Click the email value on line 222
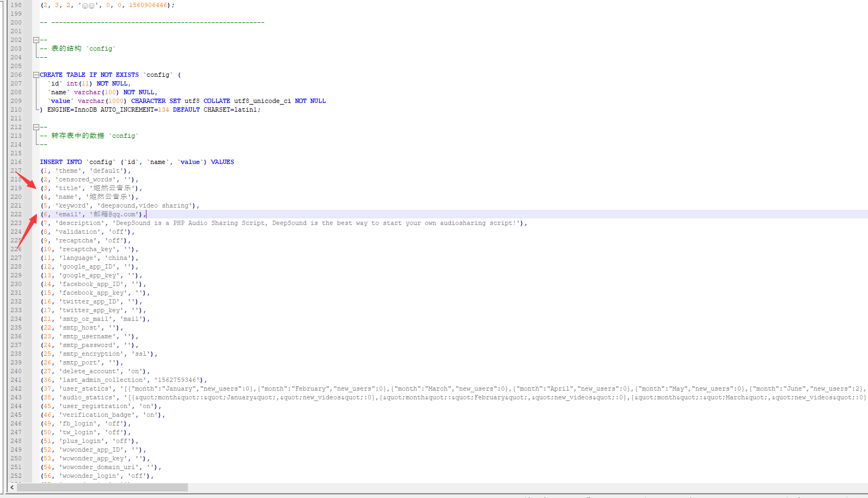Viewport: 868px width, 498px height. (x=115, y=214)
